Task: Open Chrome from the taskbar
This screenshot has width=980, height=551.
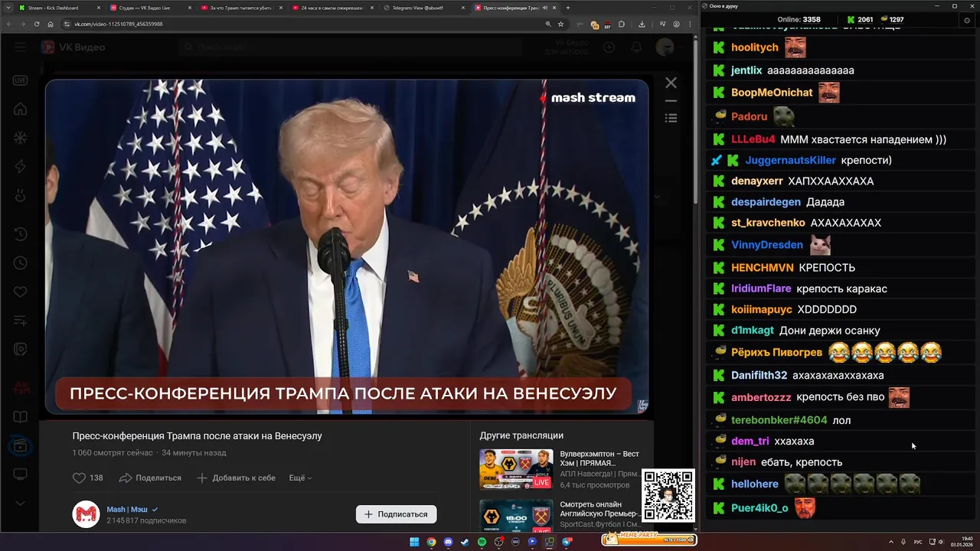Action: coord(431,542)
